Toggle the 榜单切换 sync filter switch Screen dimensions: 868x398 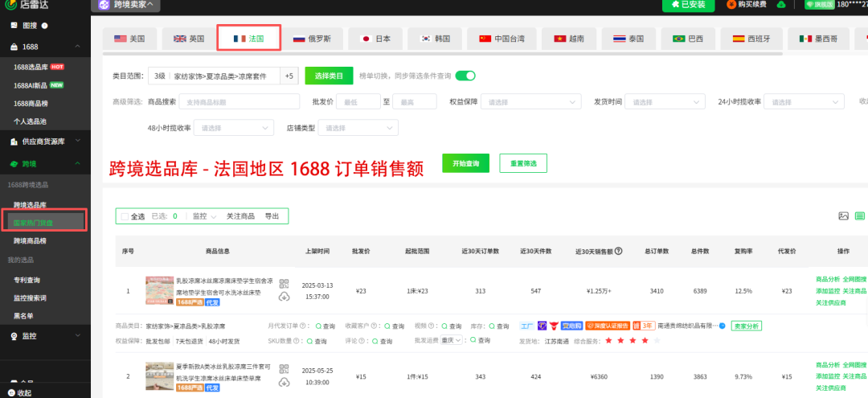465,76
